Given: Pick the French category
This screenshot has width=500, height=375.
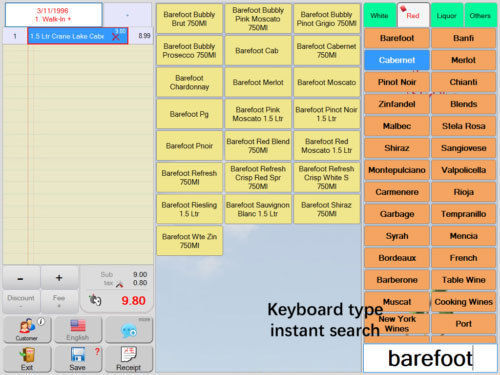Looking at the screenshot, I should coord(464,258).
